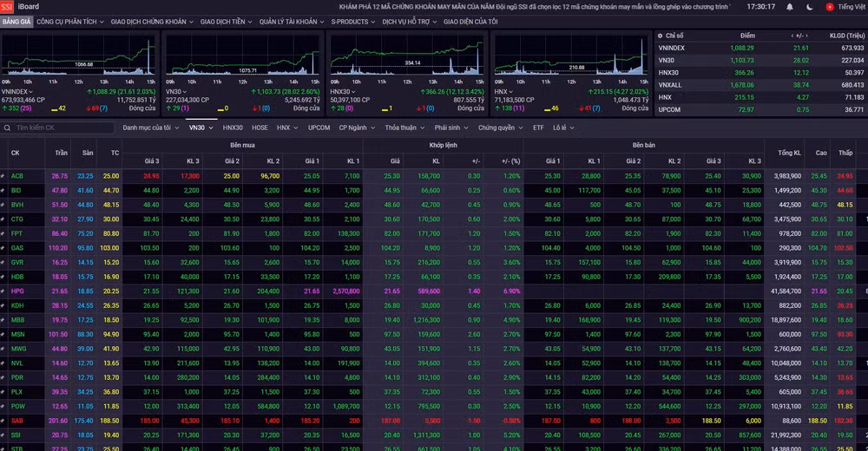
Task: Pin the HDB row
Action: pos(3,277)
